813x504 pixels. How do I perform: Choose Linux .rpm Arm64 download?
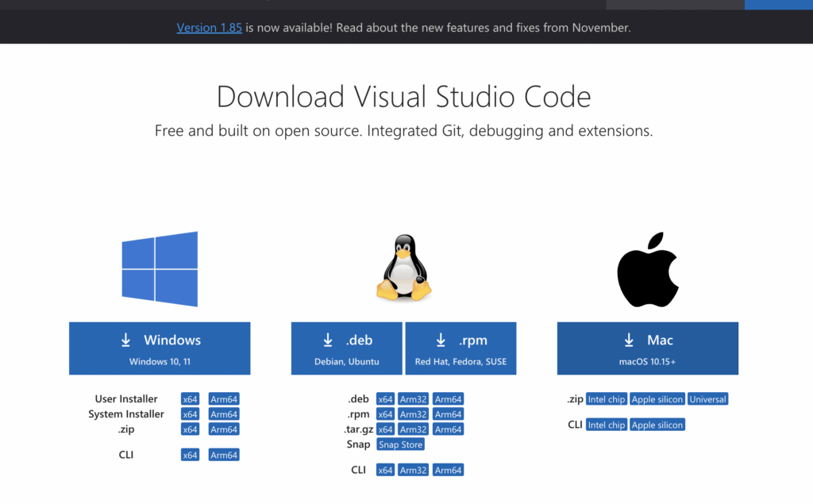point(448,414)
